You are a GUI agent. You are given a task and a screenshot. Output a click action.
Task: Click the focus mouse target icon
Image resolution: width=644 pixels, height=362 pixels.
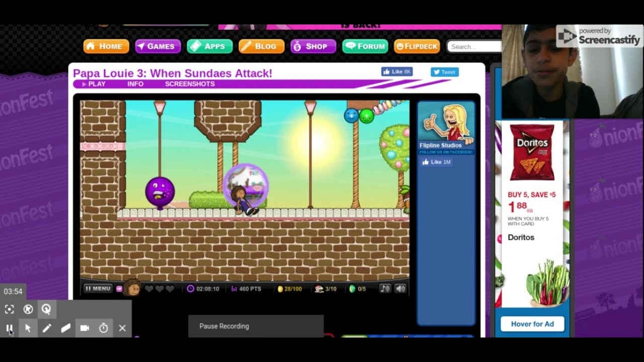tap(10, 310)
